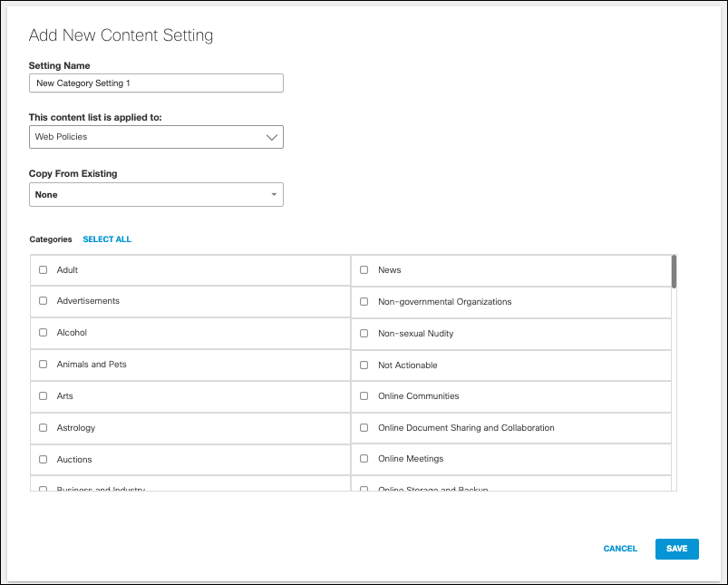This screenshot has width=728, height=585.
Task: Expand the Copy From Existing dropdown
Action: pyautogui.click(x=156, y=194)
